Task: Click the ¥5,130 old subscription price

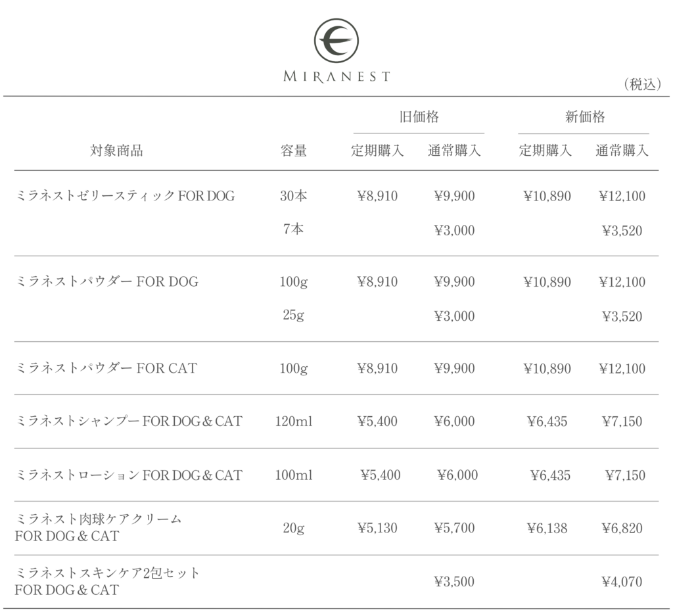Action: coord(377,527)
